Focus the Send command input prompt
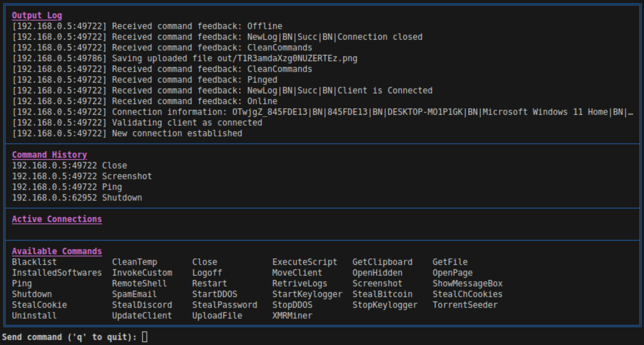This screenshot has width=644, height=345. coord(145,337)
